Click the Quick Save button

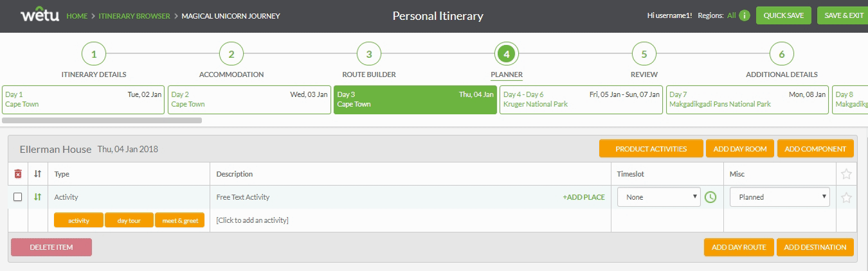tap(784, 15)
